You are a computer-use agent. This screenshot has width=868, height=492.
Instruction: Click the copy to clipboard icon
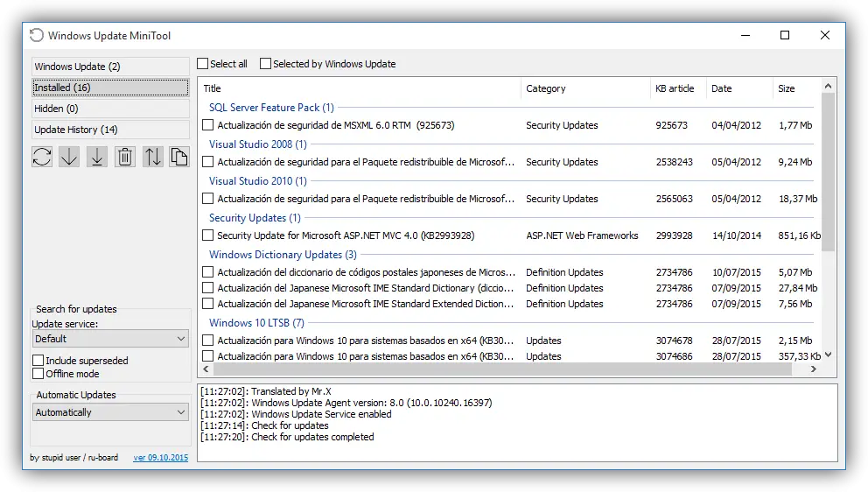click(x=178, y=157)
